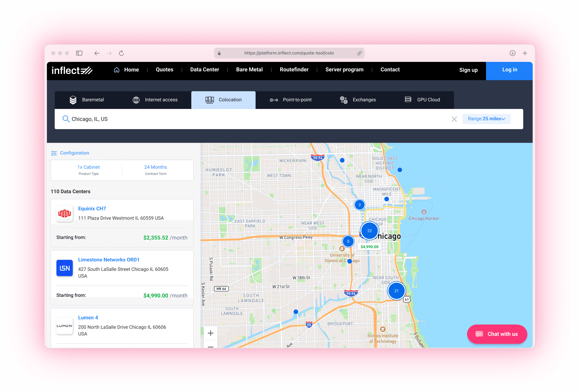Open the Limestone Networks ORD1 link
Screen dimensions: 579x392
tap(109, 259)
